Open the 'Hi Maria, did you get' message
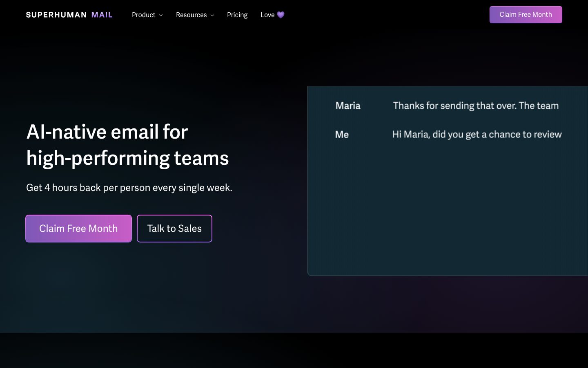 (x=477, y=135)
